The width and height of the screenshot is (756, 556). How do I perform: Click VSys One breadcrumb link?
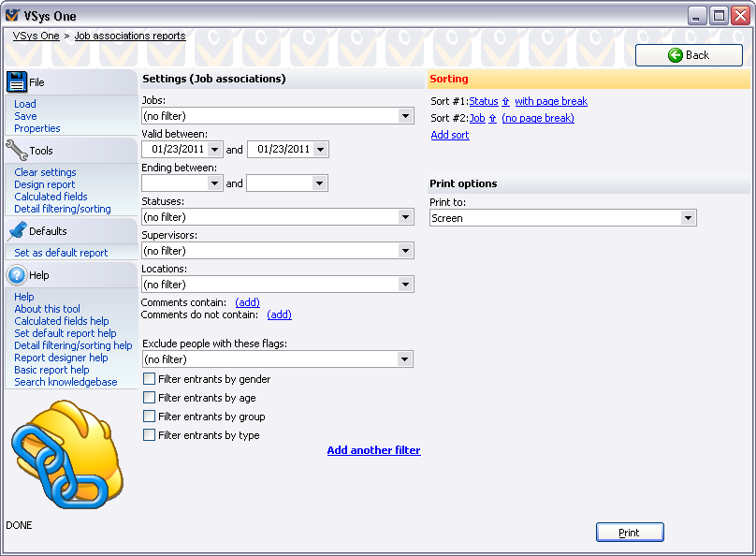(x=36, y=36)
